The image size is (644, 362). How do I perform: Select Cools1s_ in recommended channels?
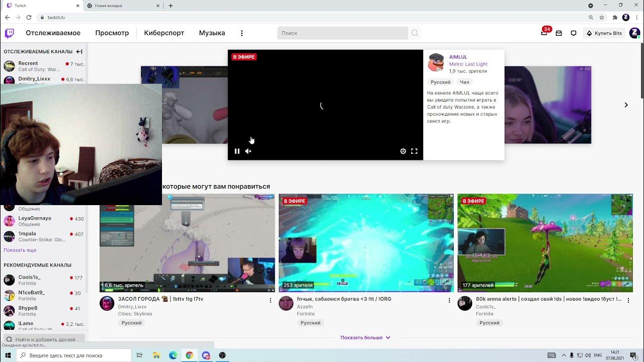(44, 280)
